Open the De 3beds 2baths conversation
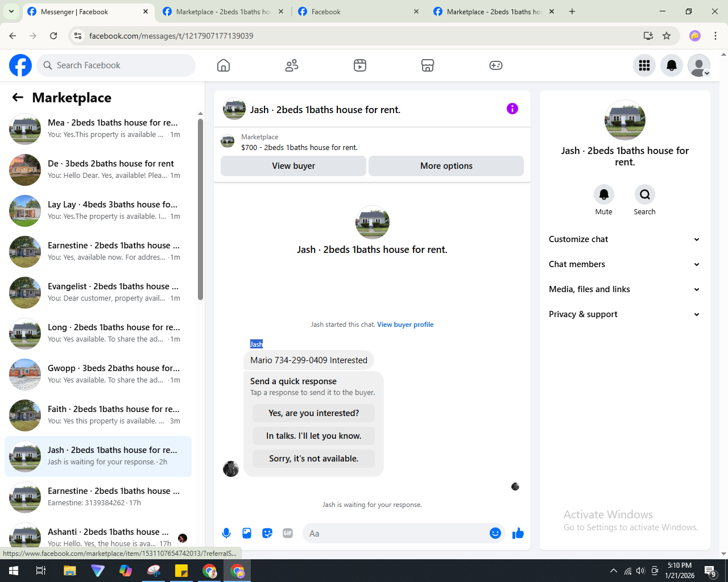The image size is (728, 582). click(x=98, y=170)
